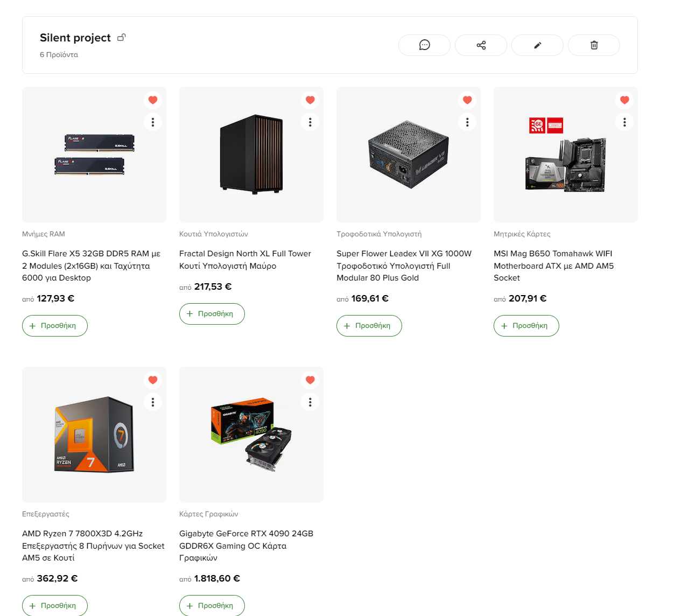Unfavorite the MSI Mag B650 Tomahawk motherboard

tap(624, 100)
